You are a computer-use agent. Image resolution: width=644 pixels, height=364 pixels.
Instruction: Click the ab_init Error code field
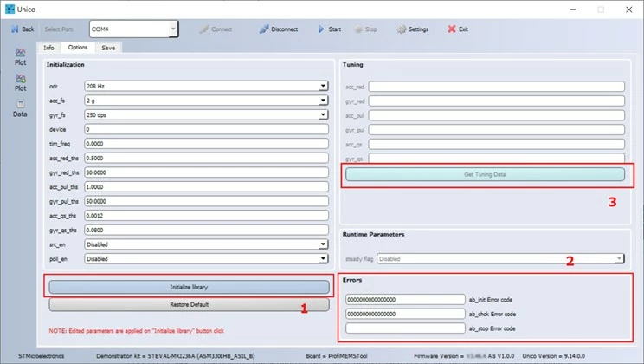click(x=405, y=299)
